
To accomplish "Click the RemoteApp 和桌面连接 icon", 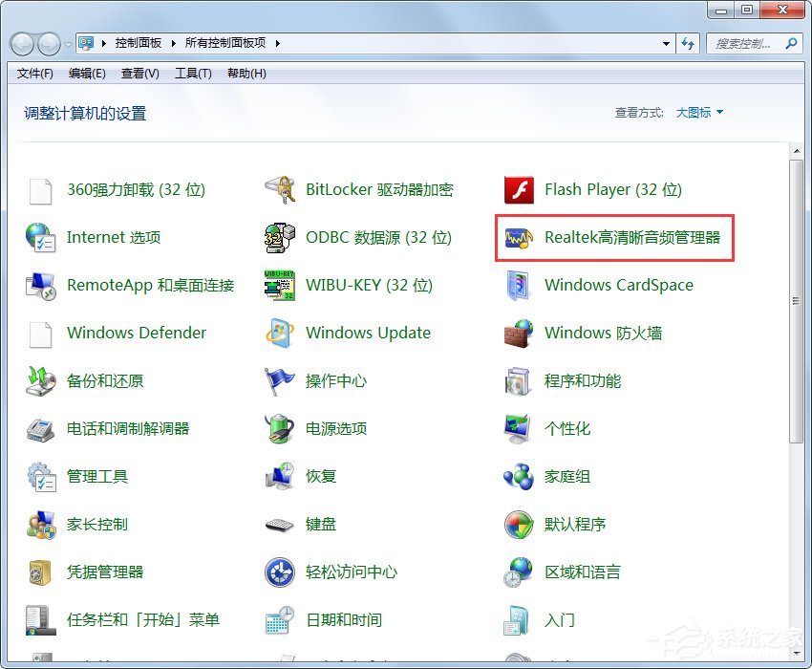I will (40, 286).
